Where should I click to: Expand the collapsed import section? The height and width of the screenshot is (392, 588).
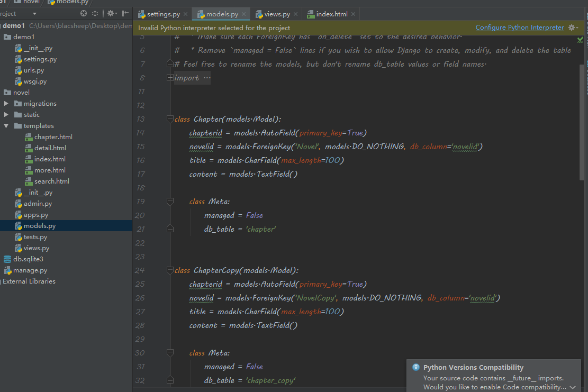(x=170, y=78)
